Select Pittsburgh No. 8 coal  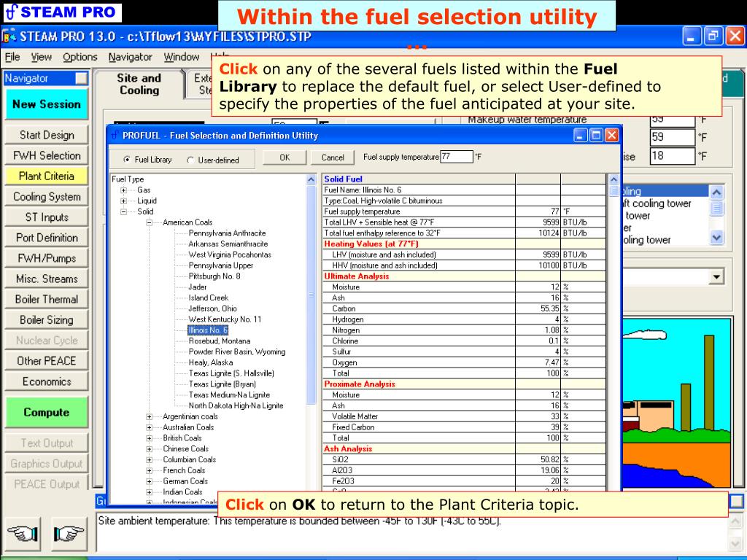click(214, 276)
